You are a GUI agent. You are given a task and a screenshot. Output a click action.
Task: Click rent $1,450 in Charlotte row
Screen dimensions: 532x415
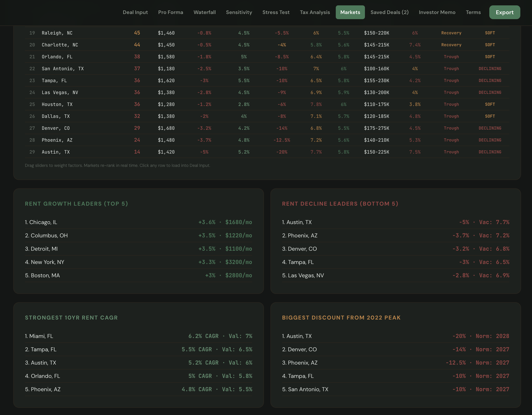click(166, 45)
